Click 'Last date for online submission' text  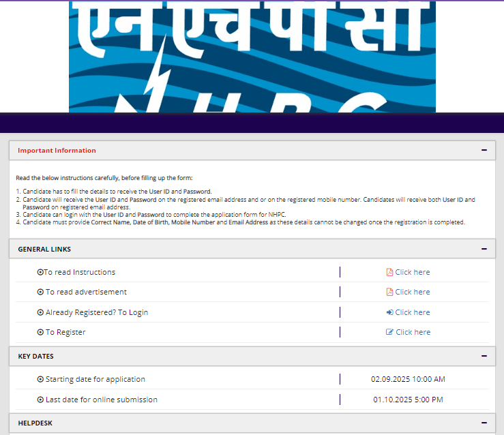[x=102, y=400]
